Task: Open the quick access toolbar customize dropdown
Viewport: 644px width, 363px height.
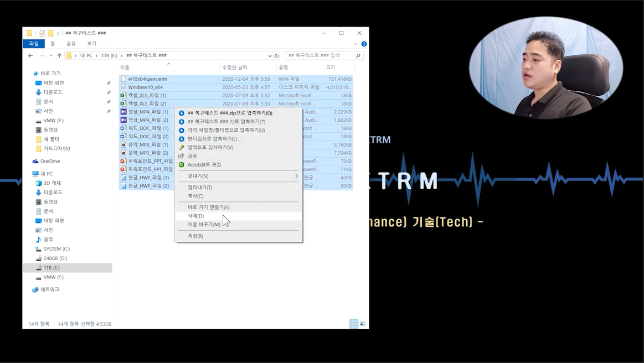Action: [58, 33]
